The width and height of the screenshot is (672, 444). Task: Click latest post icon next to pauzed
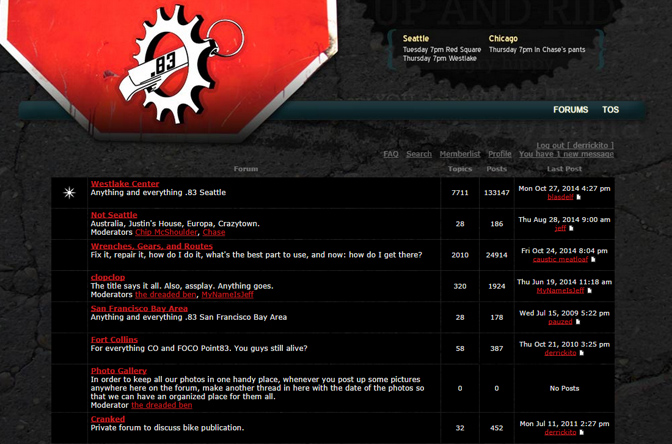pyautogui.click(x=578, y=322)
